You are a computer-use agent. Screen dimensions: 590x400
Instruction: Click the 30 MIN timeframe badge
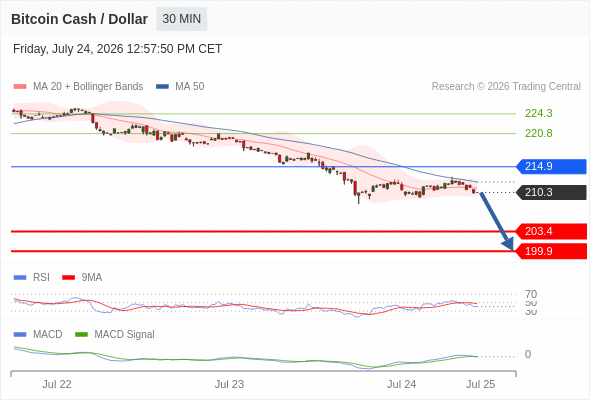pos(181,19)
